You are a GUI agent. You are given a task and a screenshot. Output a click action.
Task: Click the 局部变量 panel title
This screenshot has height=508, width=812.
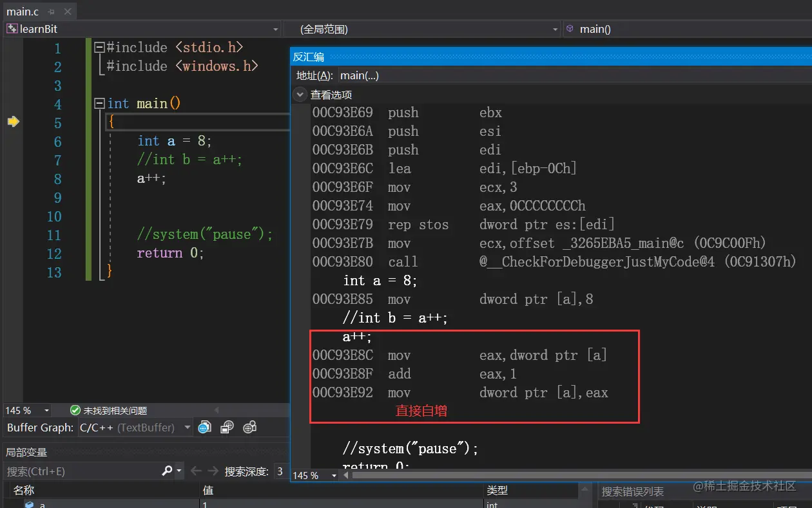point(26,452)
